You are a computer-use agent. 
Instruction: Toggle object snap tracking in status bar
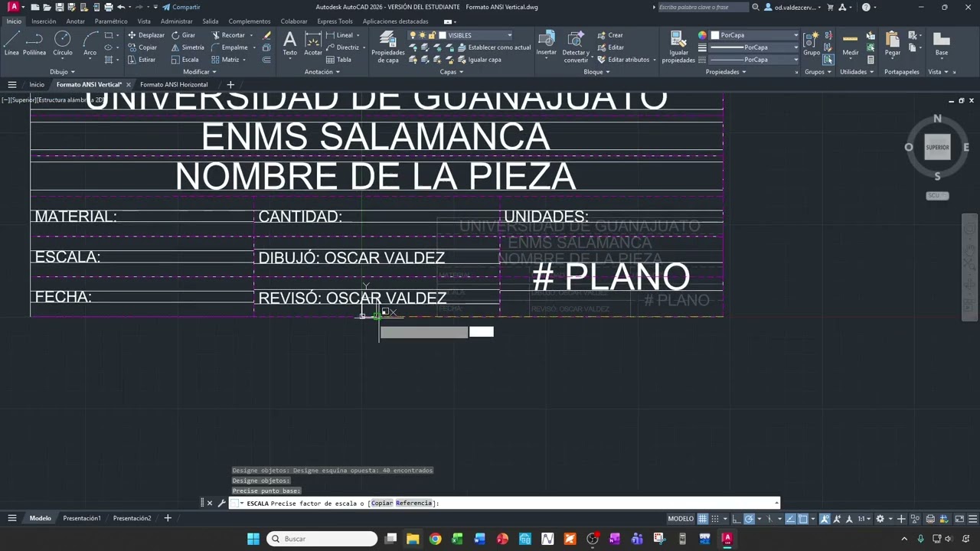[790, 519]
